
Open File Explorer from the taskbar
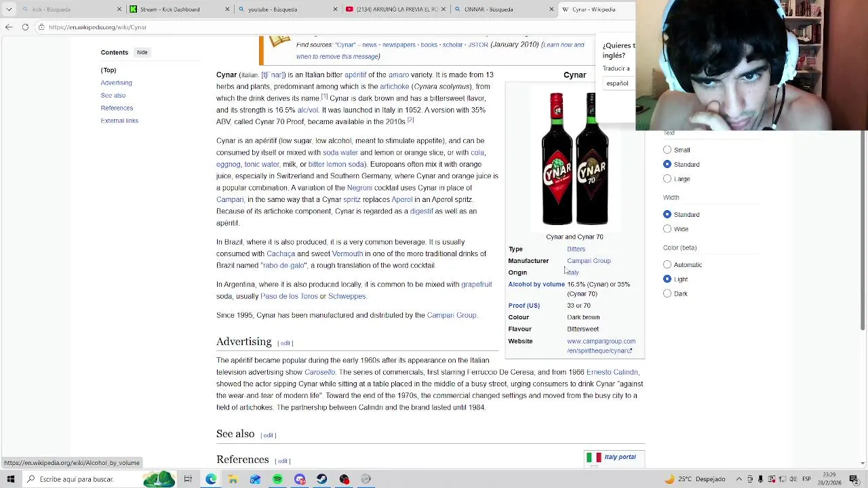pyautogui.click(x=233, y=479)
